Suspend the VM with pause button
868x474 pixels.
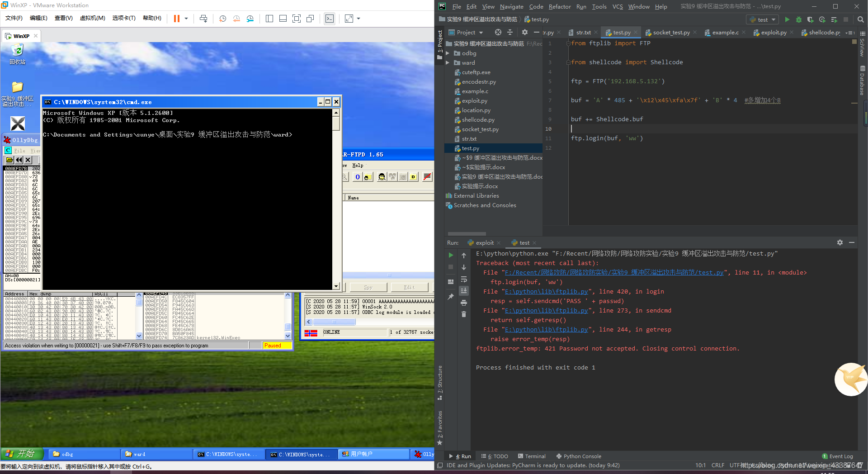pos(176,19)
